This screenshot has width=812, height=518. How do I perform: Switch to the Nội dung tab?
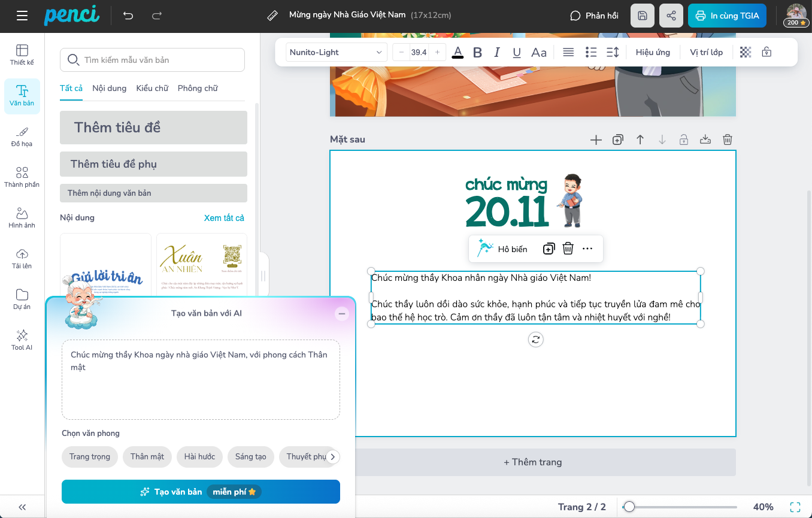click(109, 88)
